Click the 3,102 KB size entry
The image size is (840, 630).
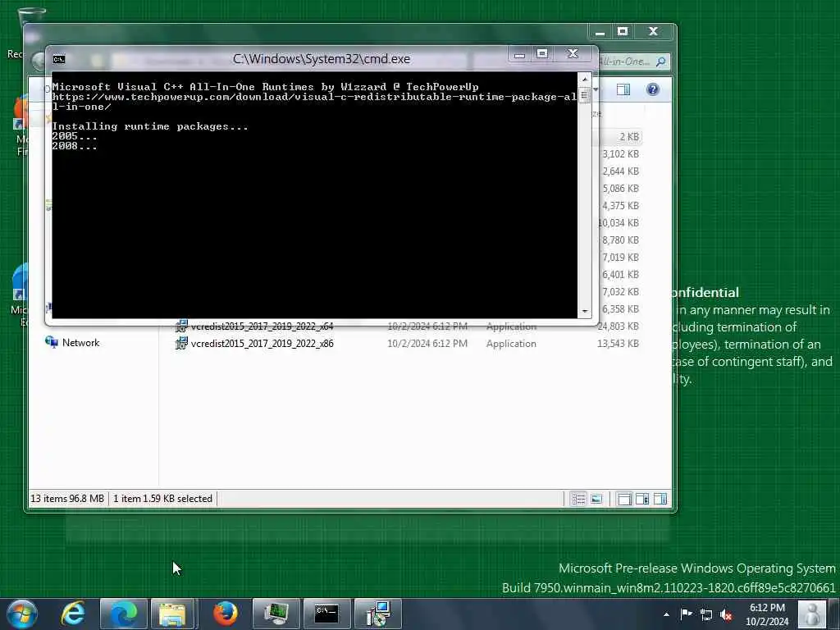pyautogui.click(x=620, y=153)
